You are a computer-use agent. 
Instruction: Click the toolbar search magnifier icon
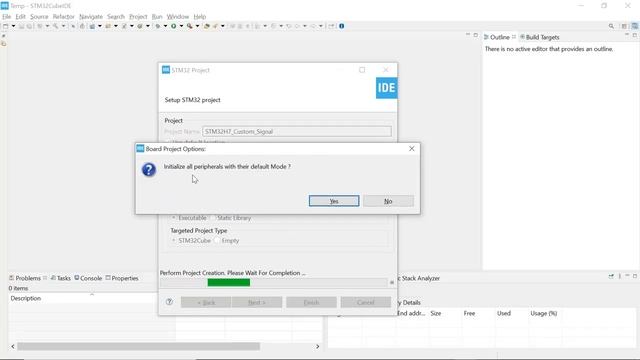[x=611, y=26]
